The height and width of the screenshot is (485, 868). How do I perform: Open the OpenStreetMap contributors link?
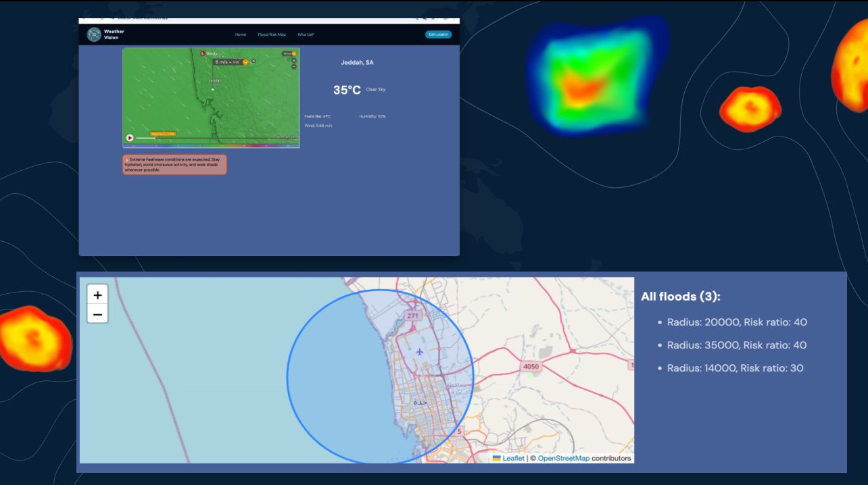(563, 458)
